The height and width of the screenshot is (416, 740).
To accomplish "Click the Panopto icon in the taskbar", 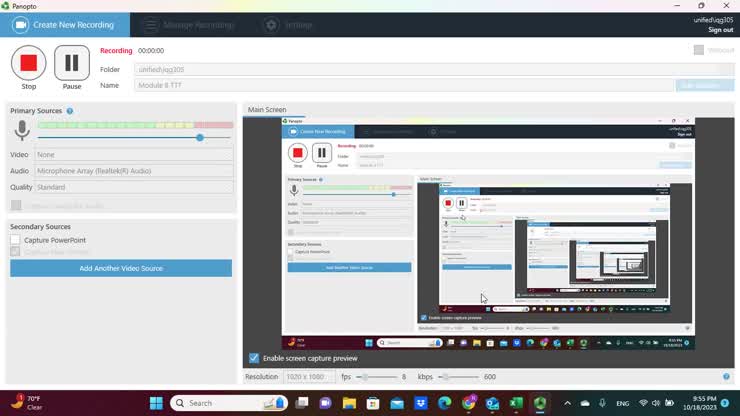I will coord(540,403).
